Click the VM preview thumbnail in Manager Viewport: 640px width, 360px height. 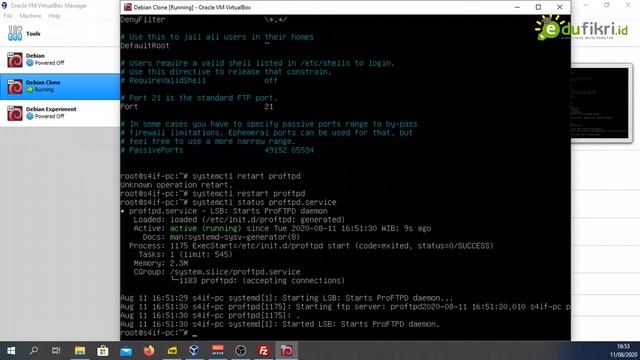[601, 103]
